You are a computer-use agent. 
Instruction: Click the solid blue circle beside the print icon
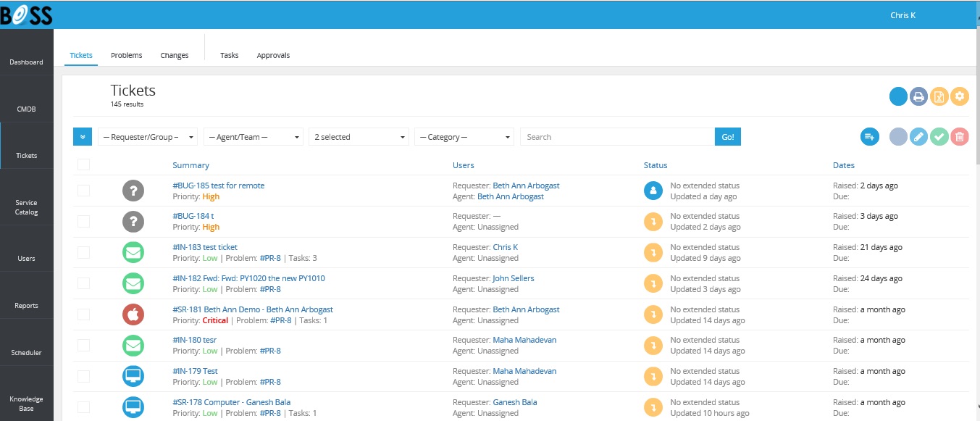898,96
